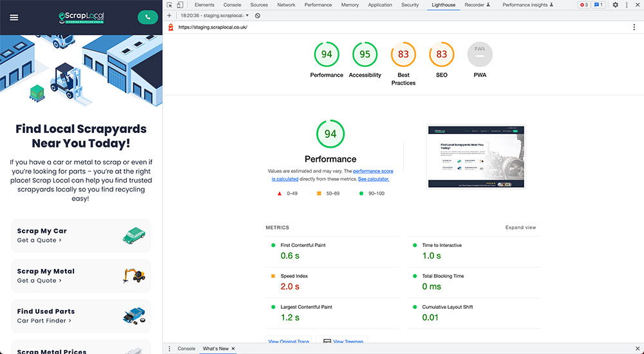Image resolution: width=644 pixels, height=354 pixels.
Task: Click the 0–49 red legend item
Action: [x=287, y=193]
